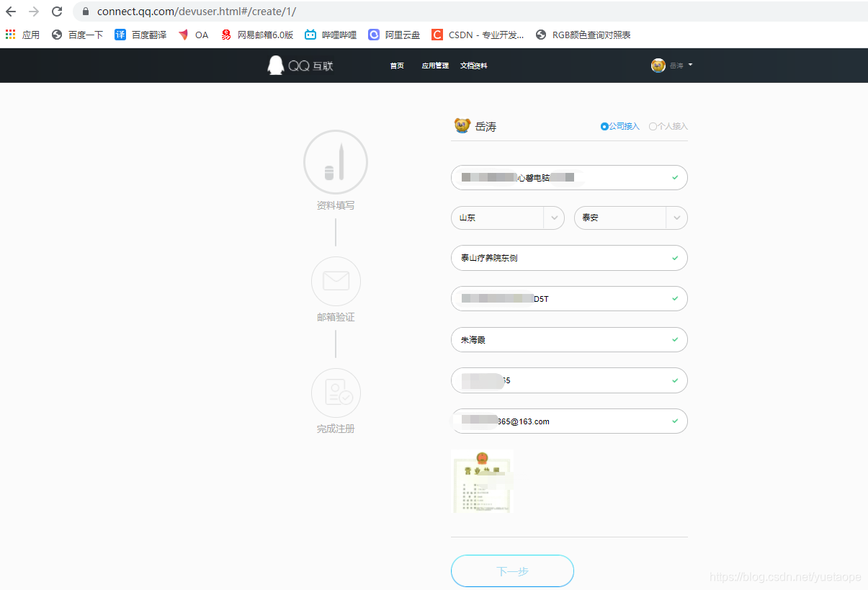Click the phone number input field
The width and height of the screenshot is (868, 590).
point(569,380)
